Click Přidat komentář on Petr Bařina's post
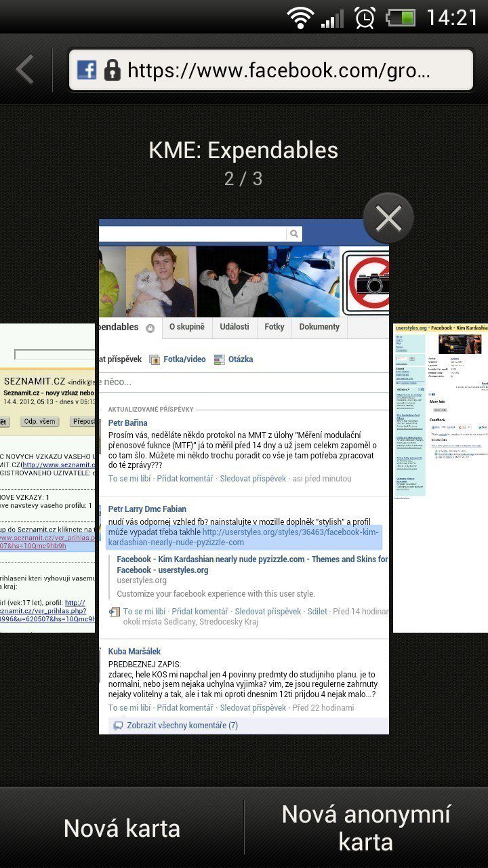This screenshot has height=868, width=488. point(185,479)
